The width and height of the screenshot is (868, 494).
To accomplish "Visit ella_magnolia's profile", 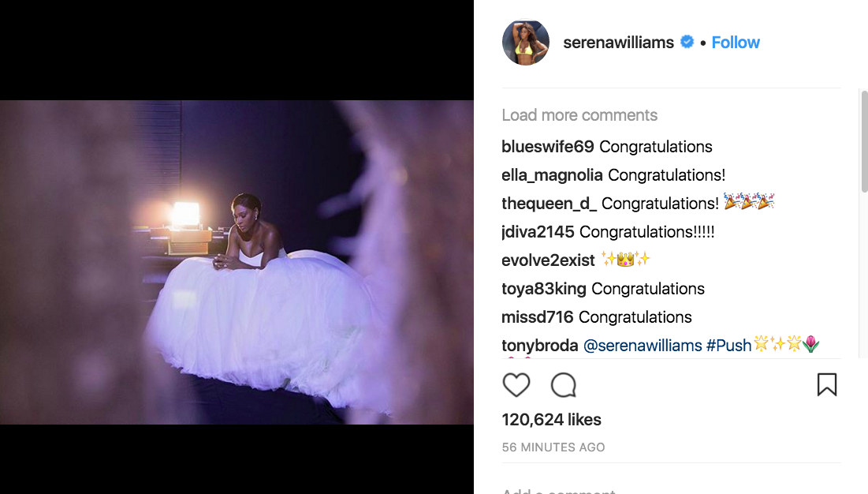I will point(552,175).
